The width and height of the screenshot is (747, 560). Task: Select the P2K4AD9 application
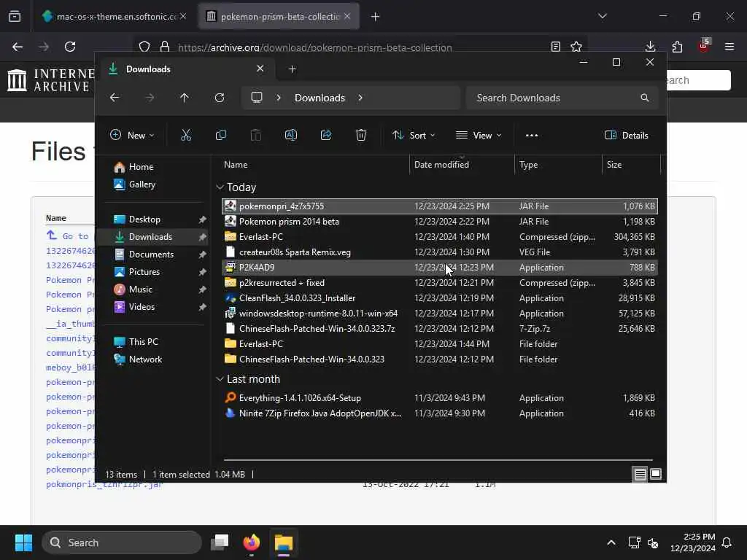(x=440, y=268)
